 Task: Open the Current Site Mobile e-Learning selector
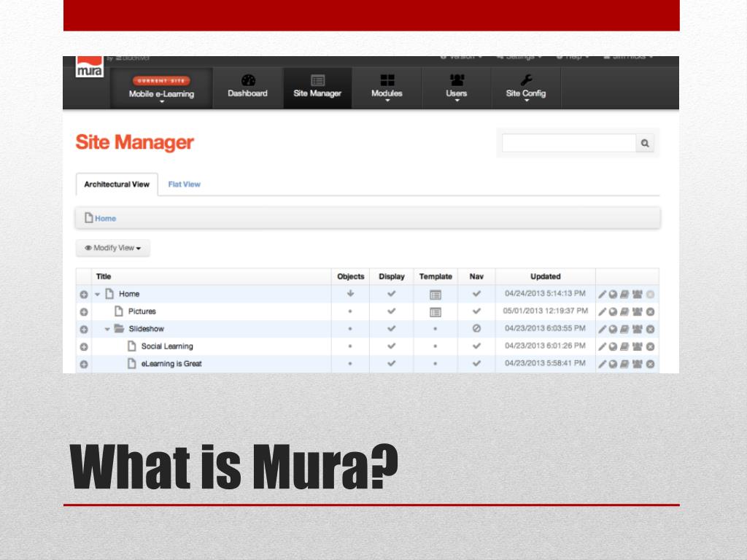[161, 88]
